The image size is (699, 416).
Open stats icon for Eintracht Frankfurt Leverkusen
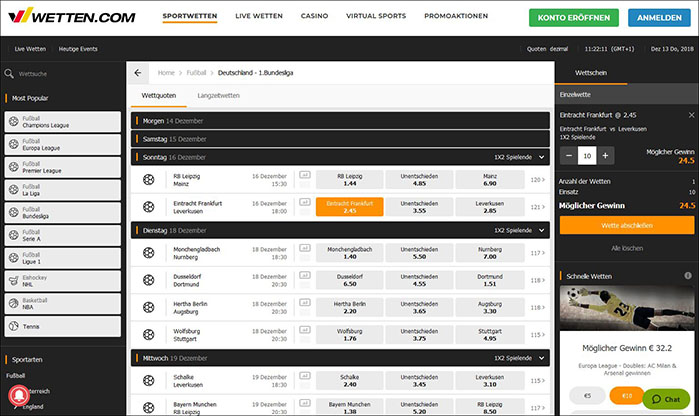point(305,202)
